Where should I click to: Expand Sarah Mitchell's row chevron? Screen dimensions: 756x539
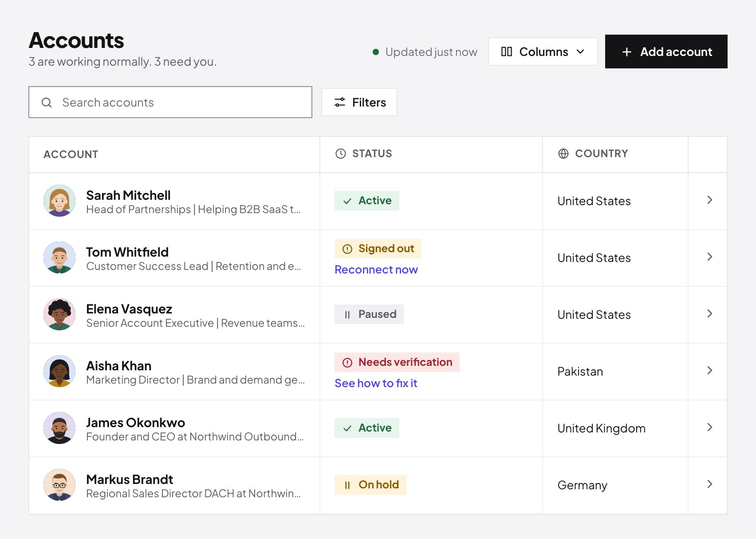709,200
